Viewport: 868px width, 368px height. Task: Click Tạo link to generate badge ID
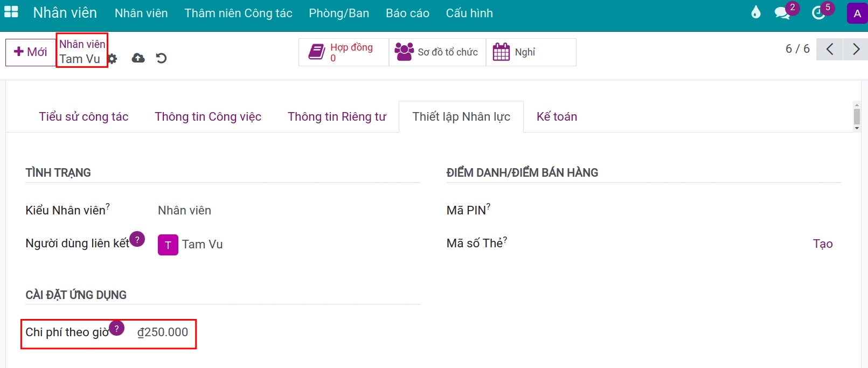pos(823,244)
